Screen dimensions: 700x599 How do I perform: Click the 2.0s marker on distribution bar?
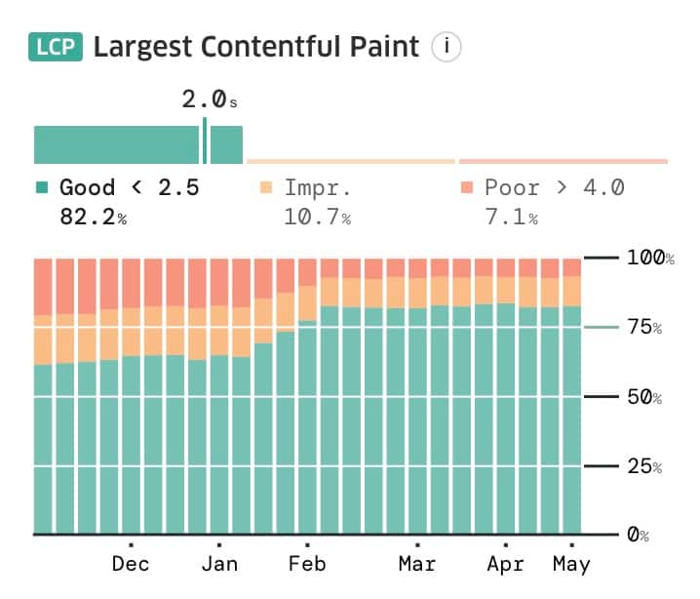tap(205, 141)
